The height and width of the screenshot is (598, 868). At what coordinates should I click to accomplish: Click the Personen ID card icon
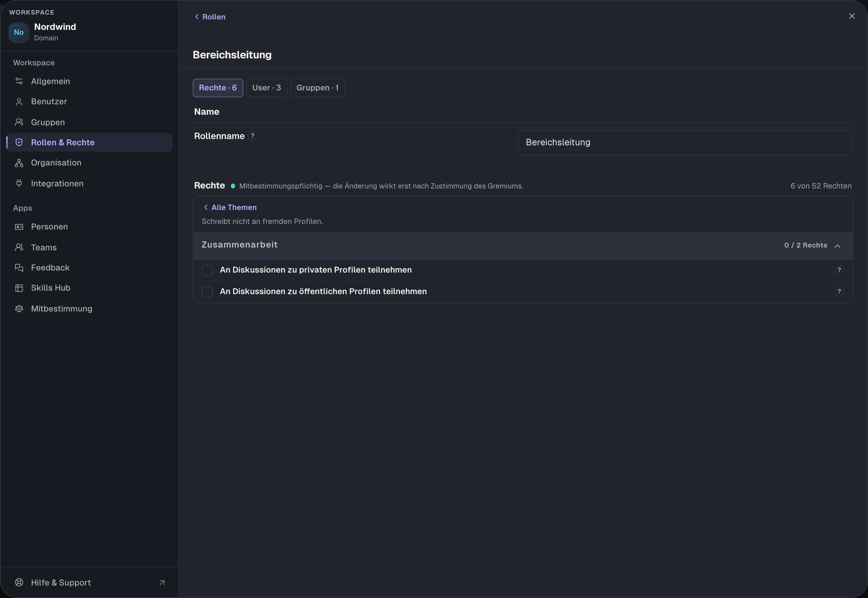point(19,227)
